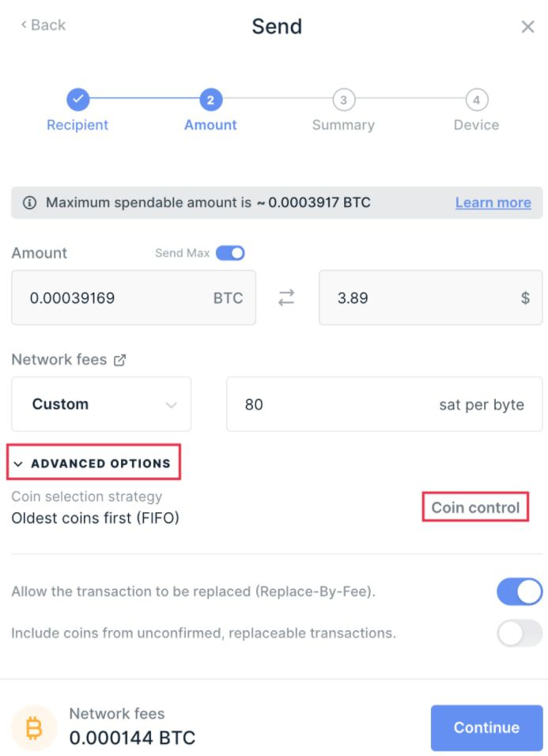548x756 pixels.
Task: Go to the Recipient step label
Action: pos(77,125)
